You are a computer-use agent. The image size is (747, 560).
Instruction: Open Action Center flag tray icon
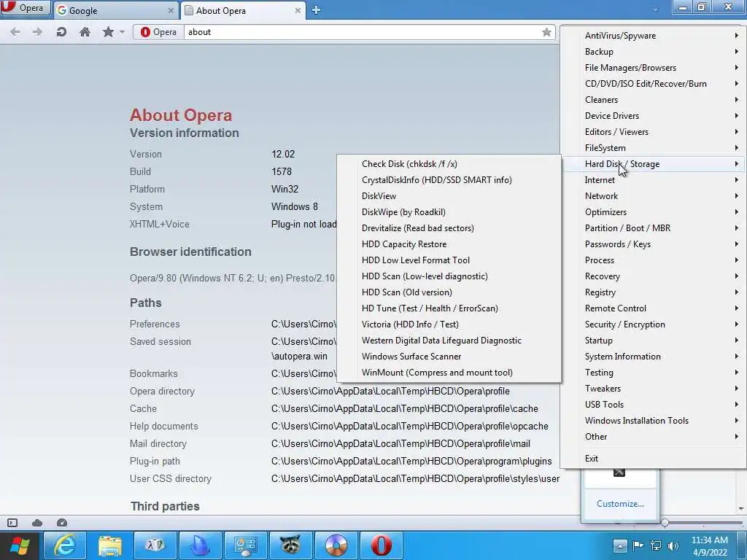pyautogui.click(x=638, y=545)
